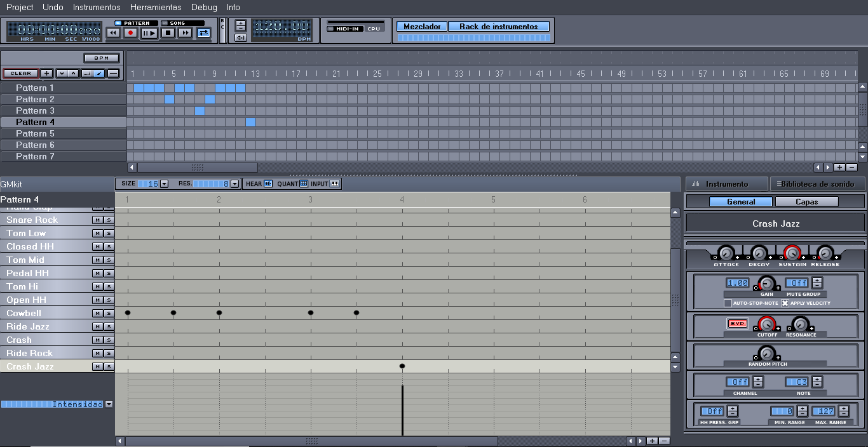Select the General instrument view
Screen dimensions: 868x447
pyautogui.click(x=741, y=202)
